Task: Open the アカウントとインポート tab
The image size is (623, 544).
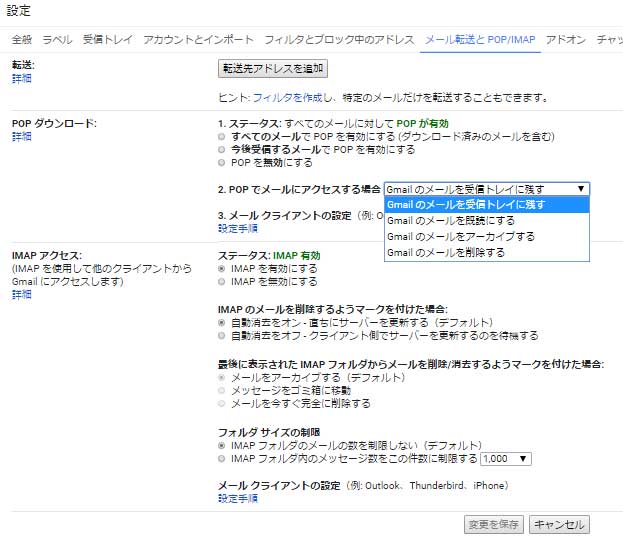Action: pyautogui.click(x=198, y=40)
